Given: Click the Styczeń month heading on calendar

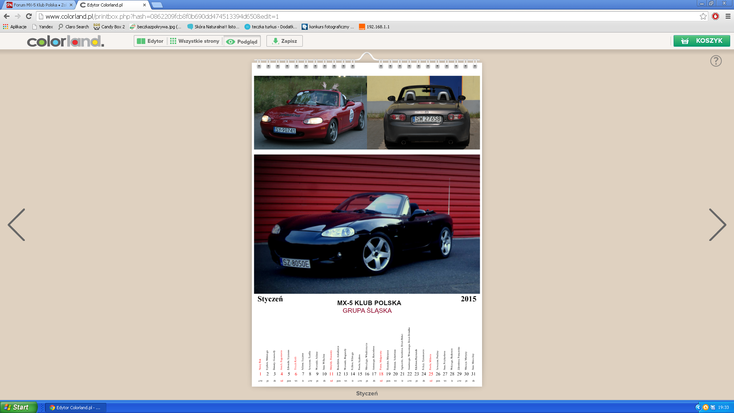Looking at the screenshot, I should point(270,299).
